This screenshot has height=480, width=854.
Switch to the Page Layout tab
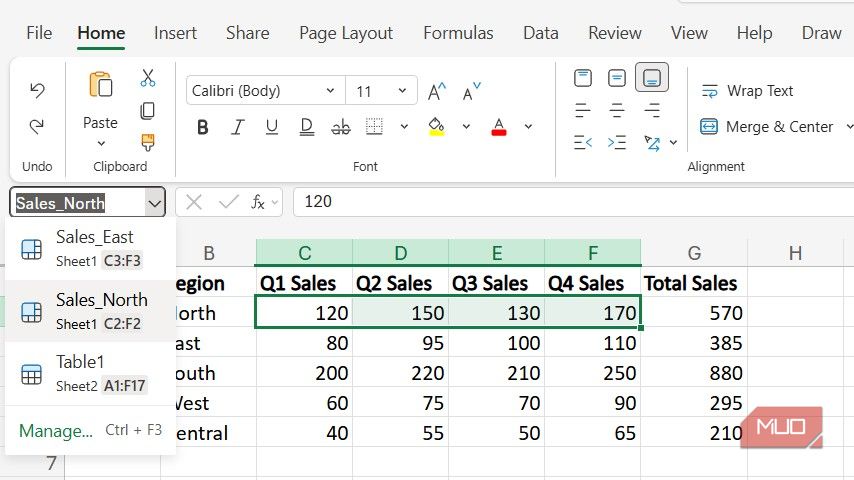[x=346, y=33]
